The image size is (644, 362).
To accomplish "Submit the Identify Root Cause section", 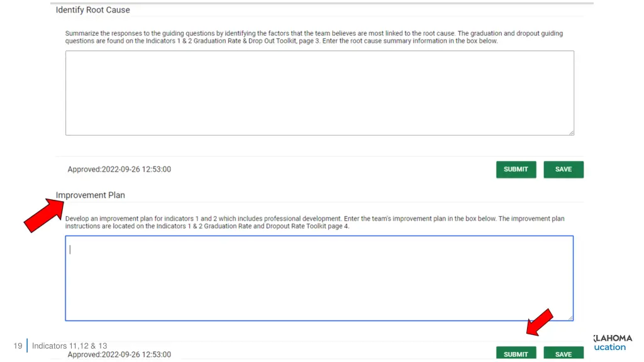I will (x=516, y=169).
